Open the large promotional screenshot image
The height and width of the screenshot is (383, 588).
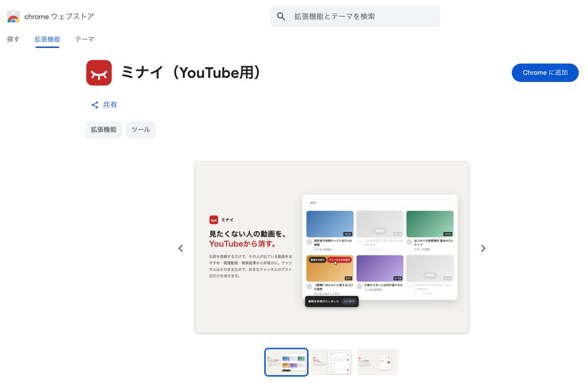pos(332,247)
